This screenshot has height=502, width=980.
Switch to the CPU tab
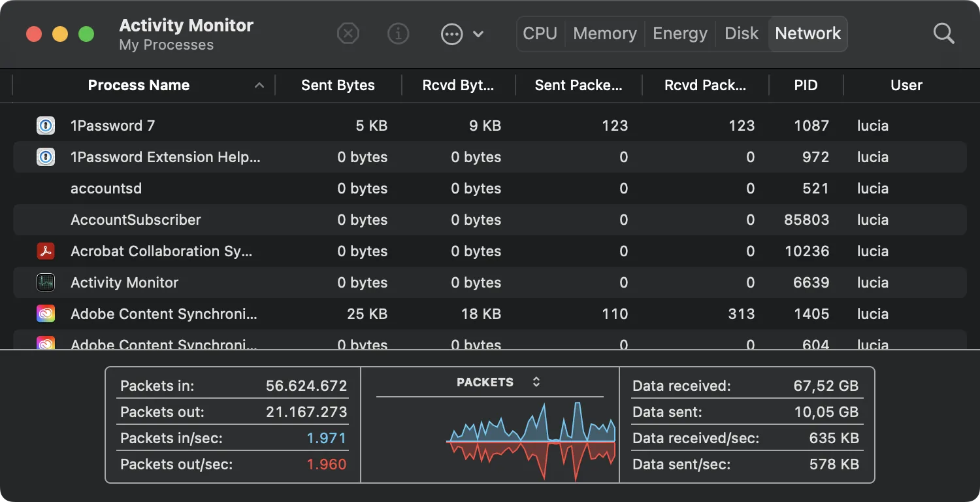pos(540,33)
